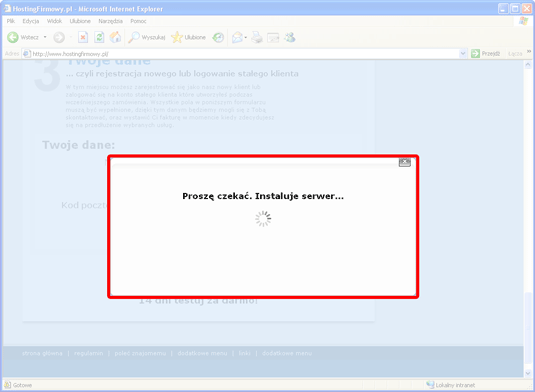
Task: Click the Mail envelope icon
Action: [237, 37]
